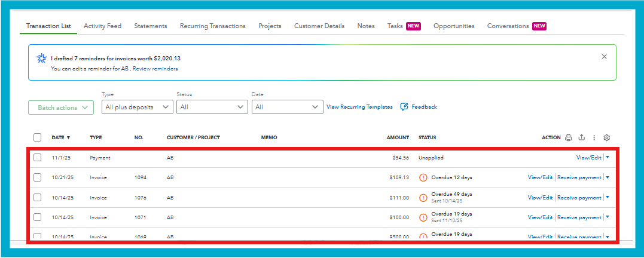
Task: Click the $109.13 amount cell
Action: [x=399, y=177]
